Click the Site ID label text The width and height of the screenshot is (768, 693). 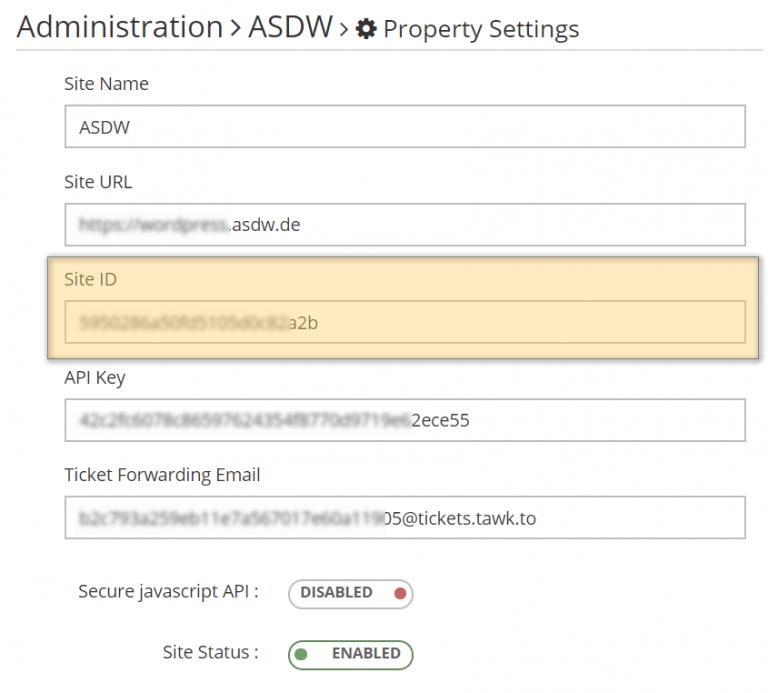click(x=90, y=280)
